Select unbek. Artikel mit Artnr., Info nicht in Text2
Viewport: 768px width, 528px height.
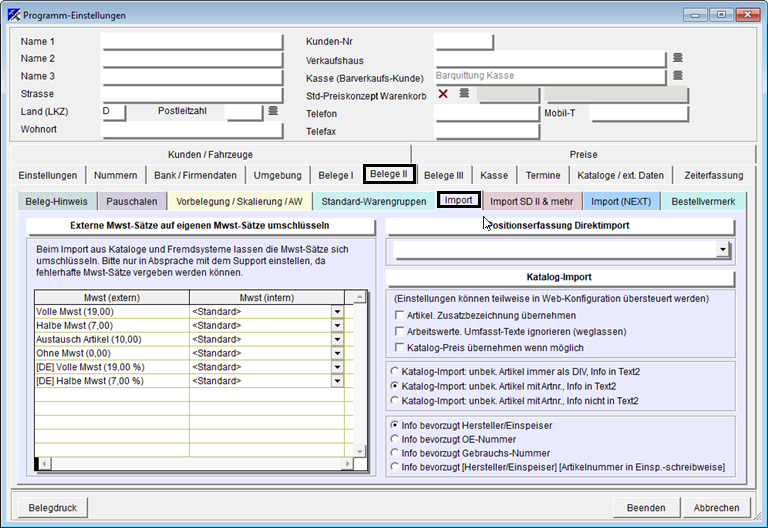pos(394,400)
